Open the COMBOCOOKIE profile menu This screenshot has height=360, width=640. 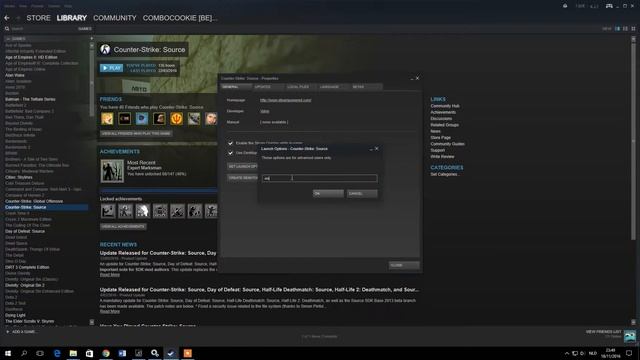[180, 18]
